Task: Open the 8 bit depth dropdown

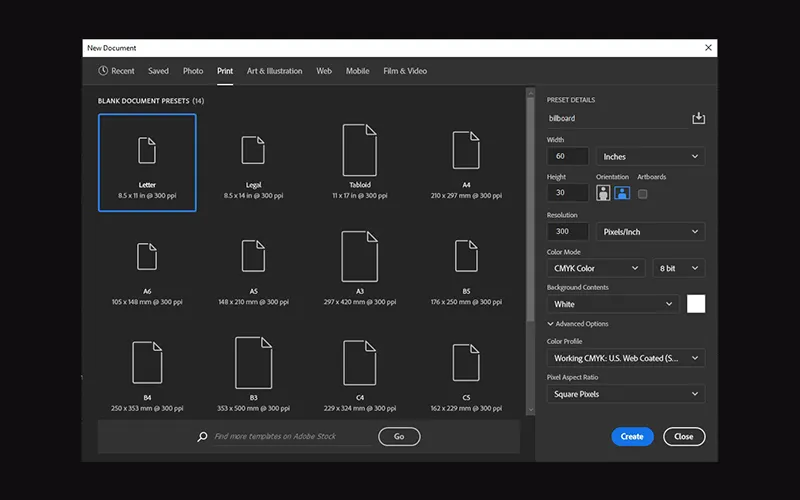Action: [x=679, y=268]
